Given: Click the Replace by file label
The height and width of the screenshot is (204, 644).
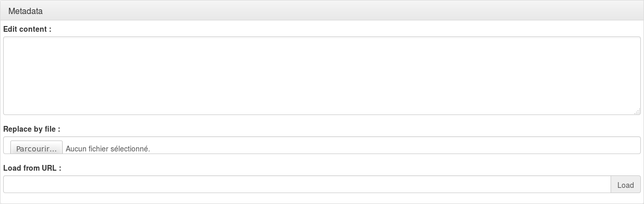Looking at the screenshot, I should pos(32,129).
